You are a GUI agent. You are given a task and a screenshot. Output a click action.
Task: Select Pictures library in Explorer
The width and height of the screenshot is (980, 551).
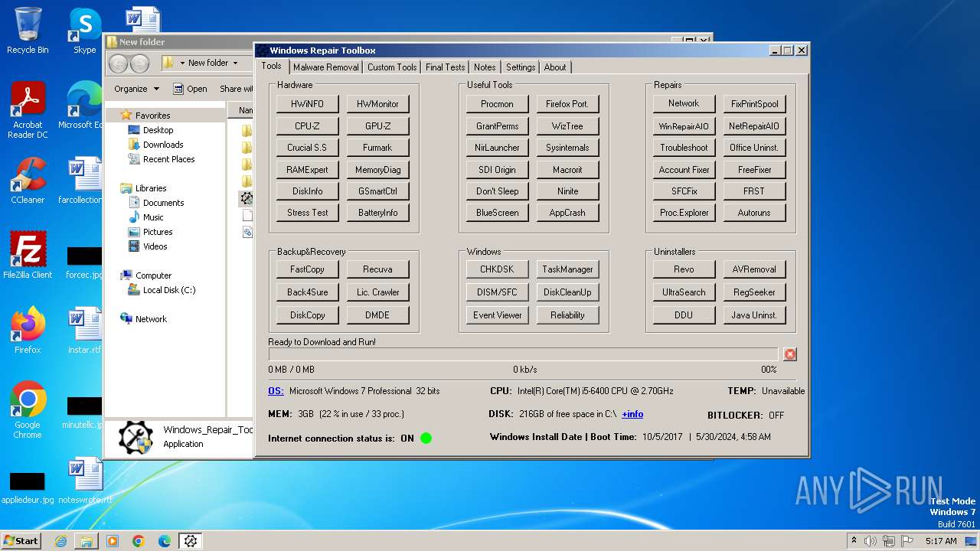(x=157, y=232)
